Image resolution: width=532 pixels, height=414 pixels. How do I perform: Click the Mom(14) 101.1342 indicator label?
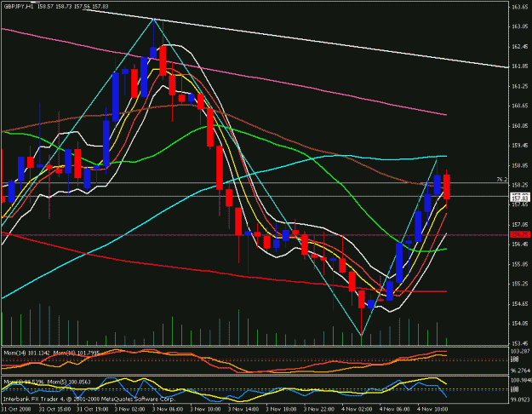coord(26,354)
